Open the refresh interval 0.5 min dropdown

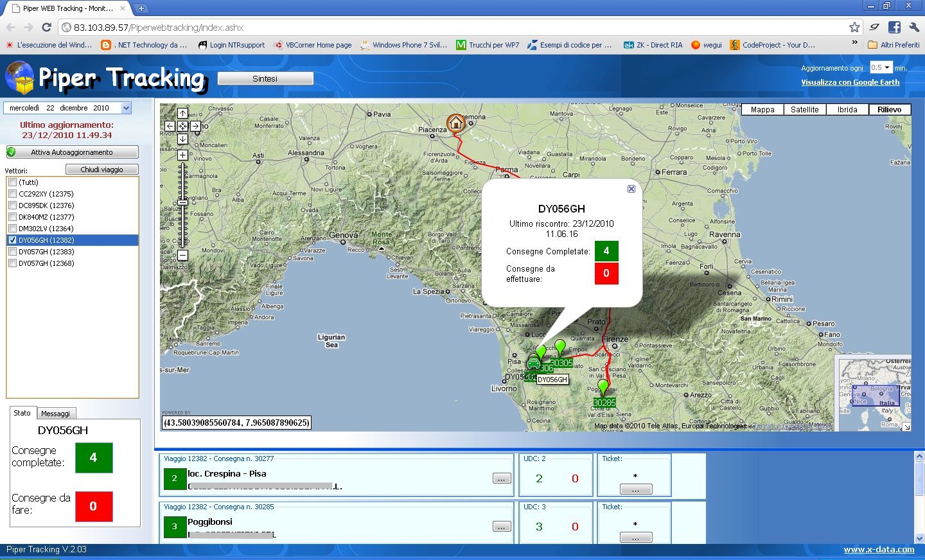(x=881, y=67)
